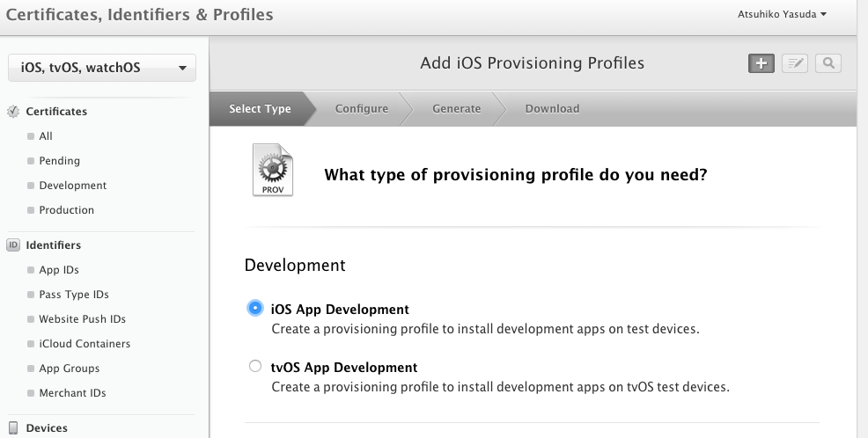Click the Identifiers sidebar heading
Image resolution: width=868 pixels, height=438 pixels.
(53, 245)
